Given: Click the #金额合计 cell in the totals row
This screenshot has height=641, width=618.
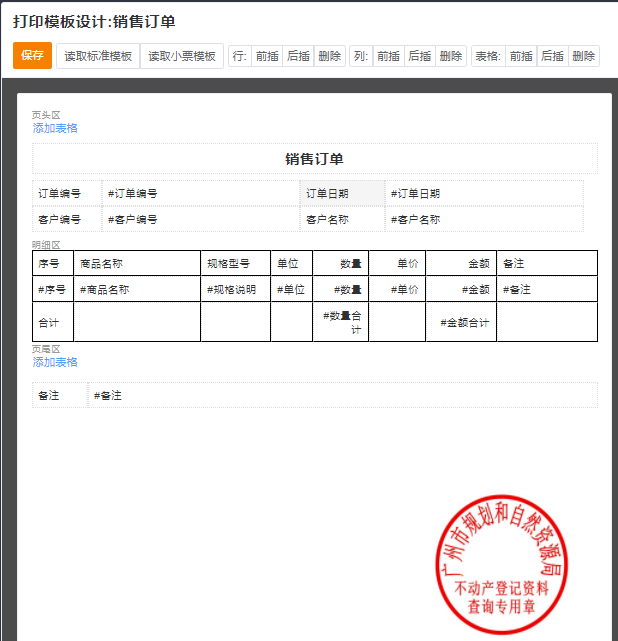Looking at the screenshot, I should tap(461, 322).
